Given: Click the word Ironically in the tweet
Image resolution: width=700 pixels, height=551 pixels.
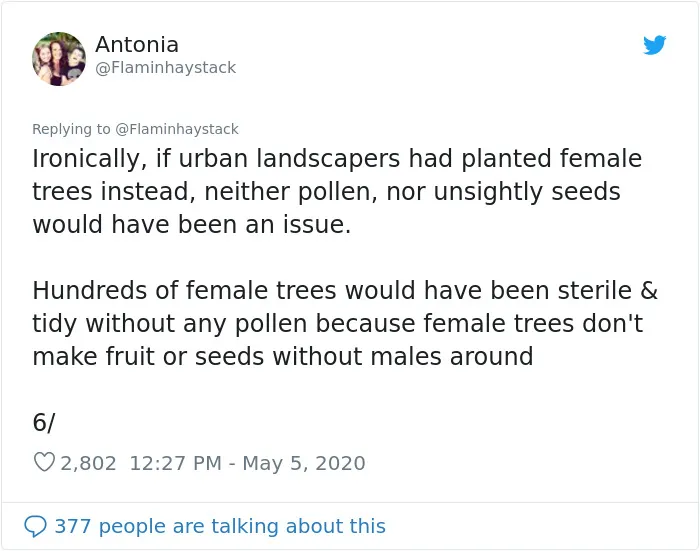Looking at the screenshot, I should click(89, 159).
